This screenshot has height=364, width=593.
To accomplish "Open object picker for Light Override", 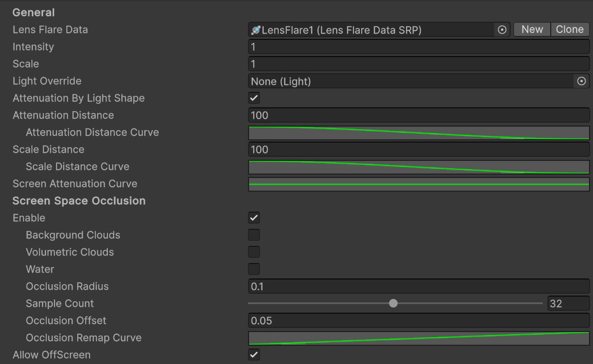I will 582,81.
